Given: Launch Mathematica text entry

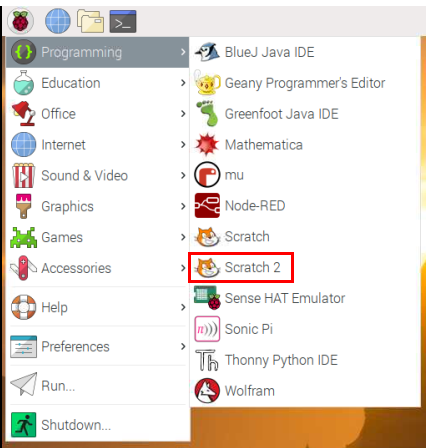Looking at the screenshot, I should (264, 145).
